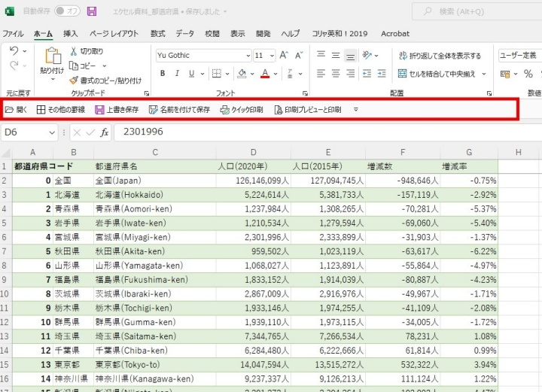The image size is (542, 392).
Task: Toggle the AutoSave switch
Action: (x=67, y=11)
